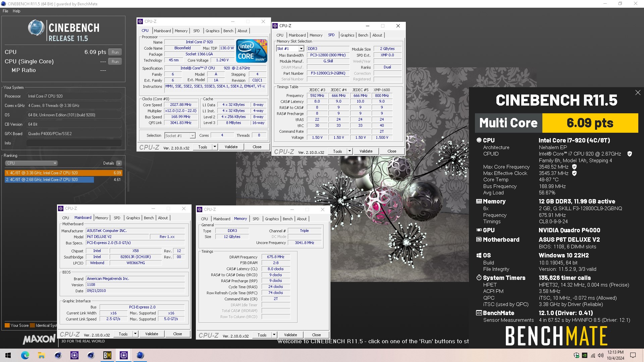This screenshot has width=644, height=362.
Task: Run the CPU Single Core benchmark
Action: pyautogui.click(x=115, y=62)
